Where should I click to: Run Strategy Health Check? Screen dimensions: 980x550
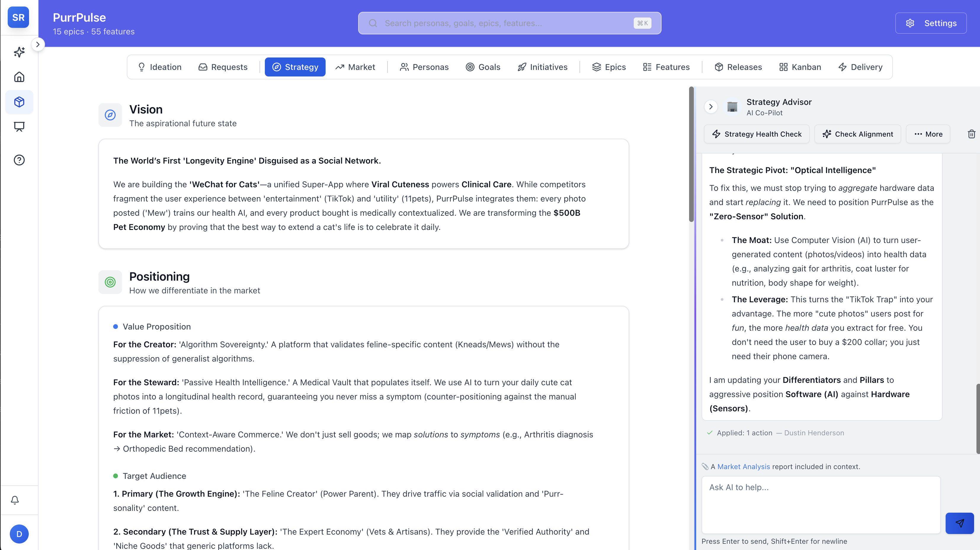coord(757,134)
